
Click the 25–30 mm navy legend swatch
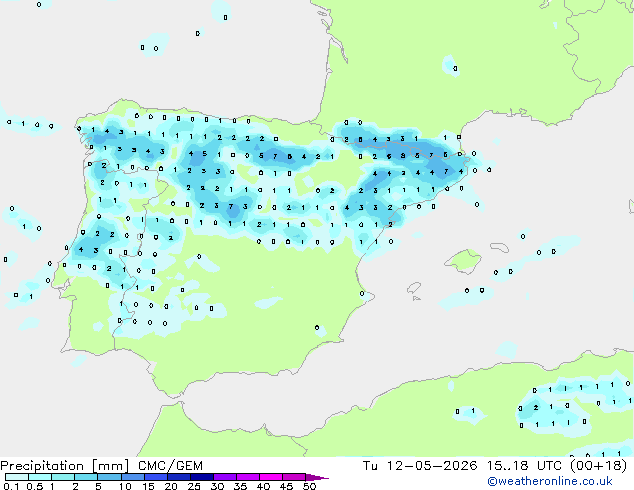tap(201, 477)
